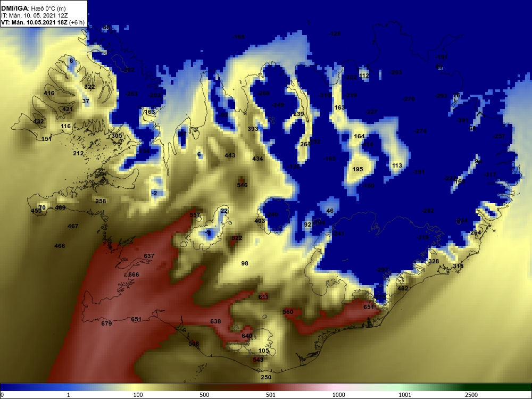Click the legend label '501'
Viewport: 532px width, 399px height.
click(x=271, y=395)
